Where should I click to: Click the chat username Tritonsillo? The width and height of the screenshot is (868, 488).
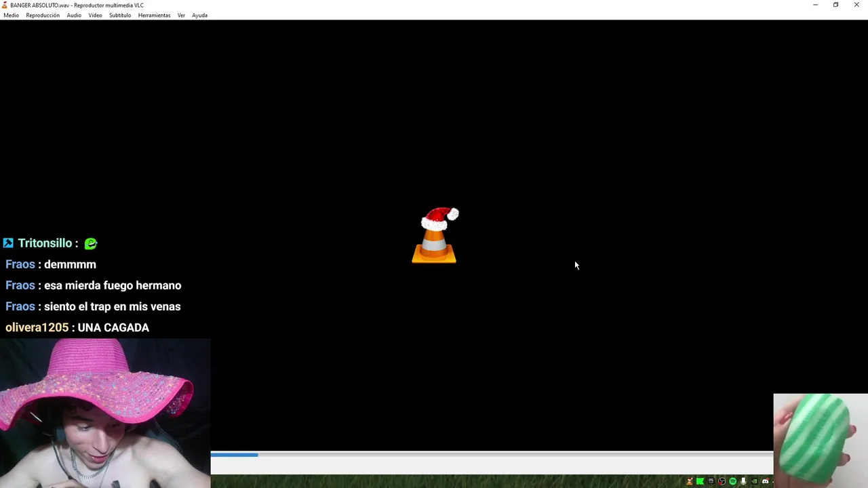(45, 243)
